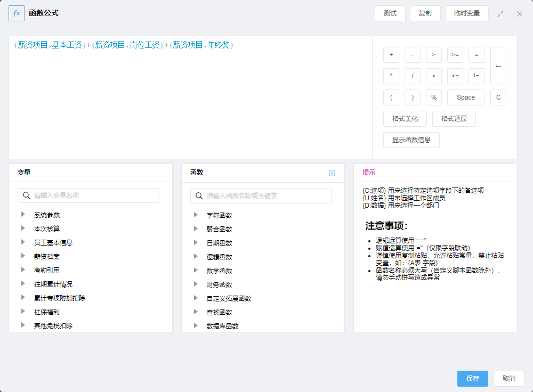Expand the 财务函数 category
Image resolution: width=533 pixels, height=392 pixels.
[196, 284]
